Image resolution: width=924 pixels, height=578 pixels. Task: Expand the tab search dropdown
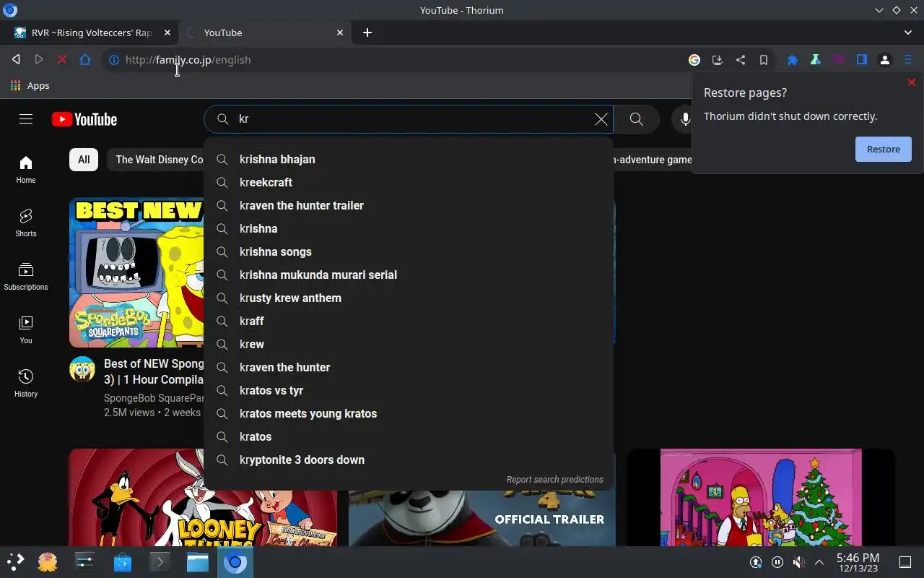[x=908, y=33]
